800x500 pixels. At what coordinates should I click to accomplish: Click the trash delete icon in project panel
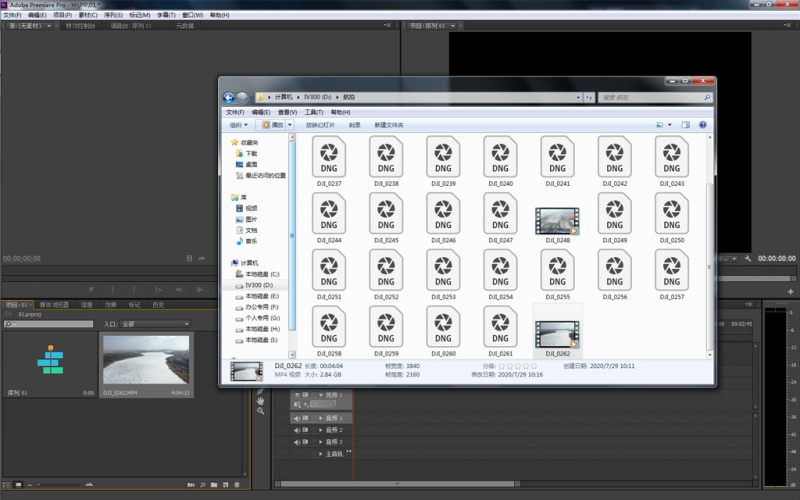point(237,485)
